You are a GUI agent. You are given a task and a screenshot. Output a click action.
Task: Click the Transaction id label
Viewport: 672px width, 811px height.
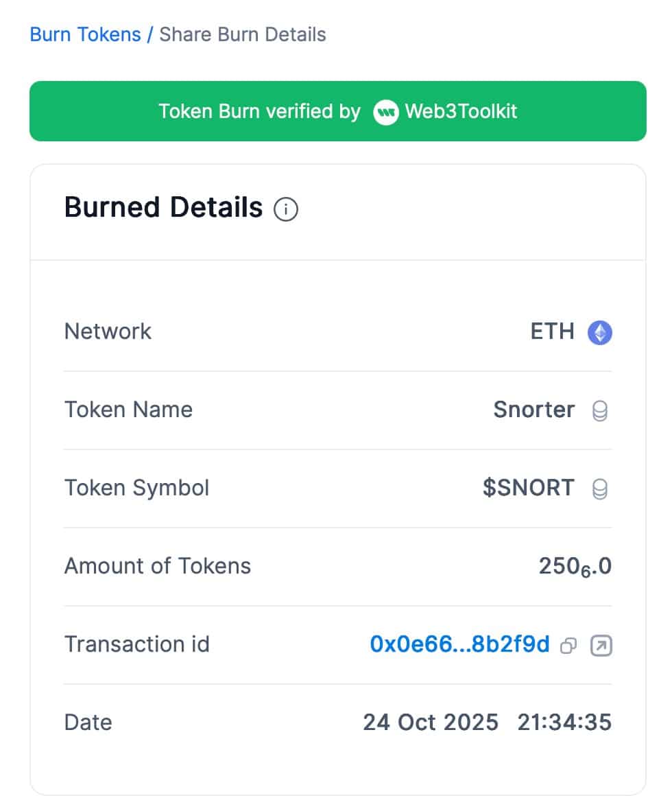pos(136,644)
